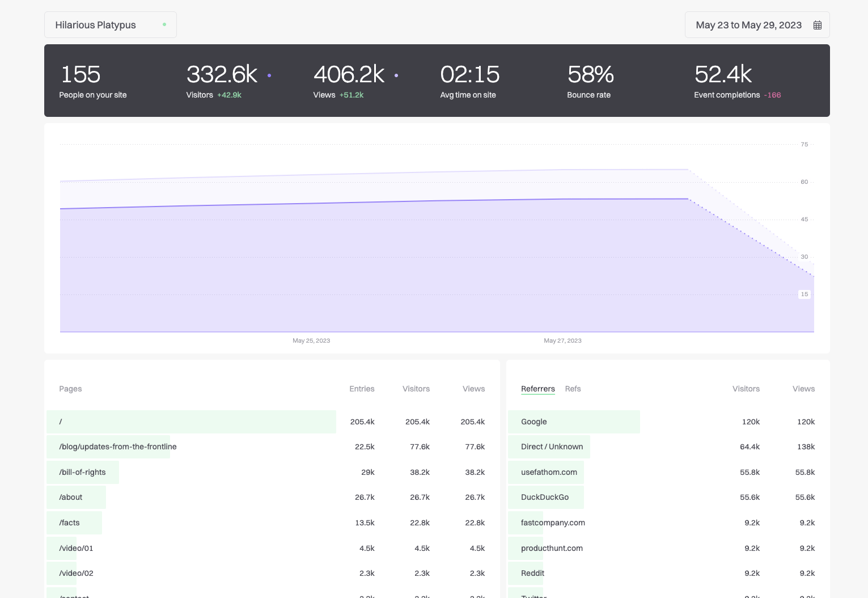Click the /about page row
The width and height of the screenshot is (868, 598).
click(265, 497)
